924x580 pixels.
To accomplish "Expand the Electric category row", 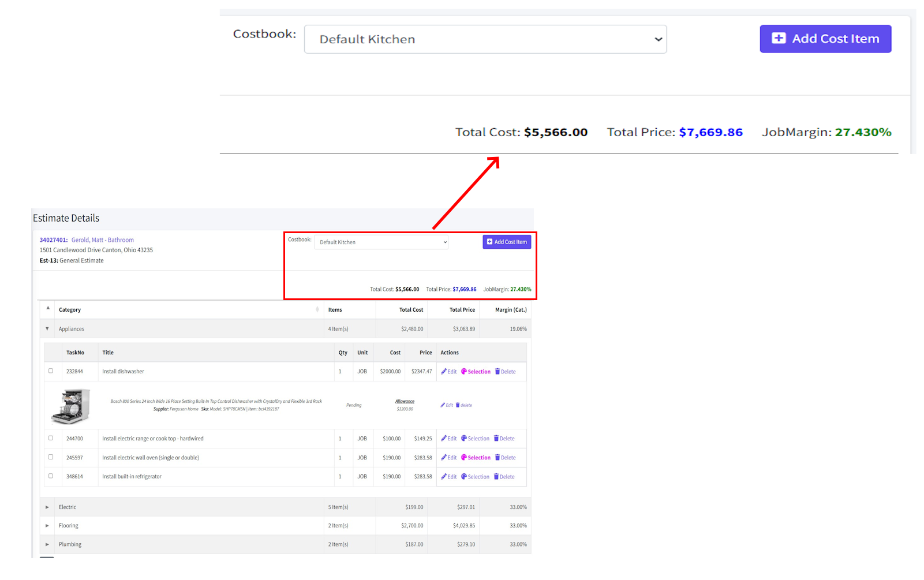I will [47, 507].
